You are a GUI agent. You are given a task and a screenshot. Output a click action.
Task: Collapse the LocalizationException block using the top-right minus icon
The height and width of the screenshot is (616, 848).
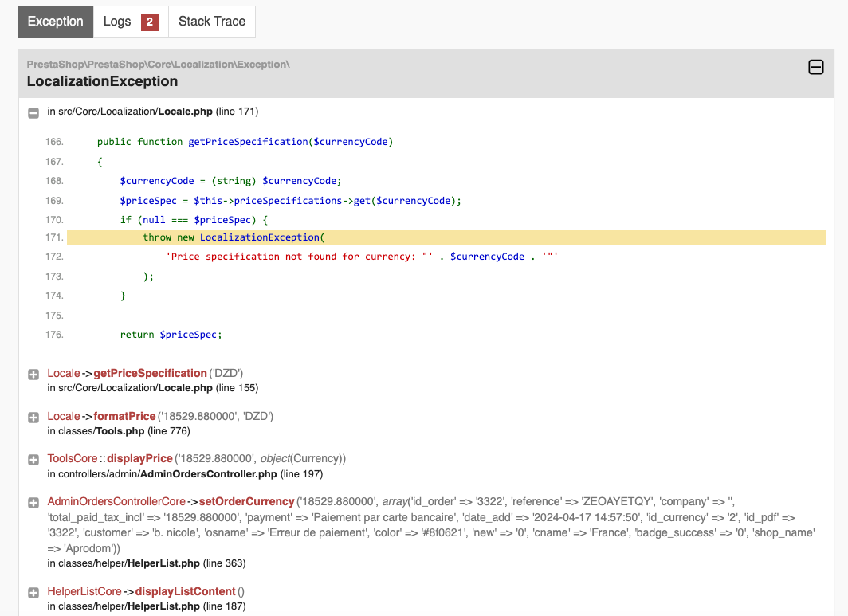(x=815, y=68)
